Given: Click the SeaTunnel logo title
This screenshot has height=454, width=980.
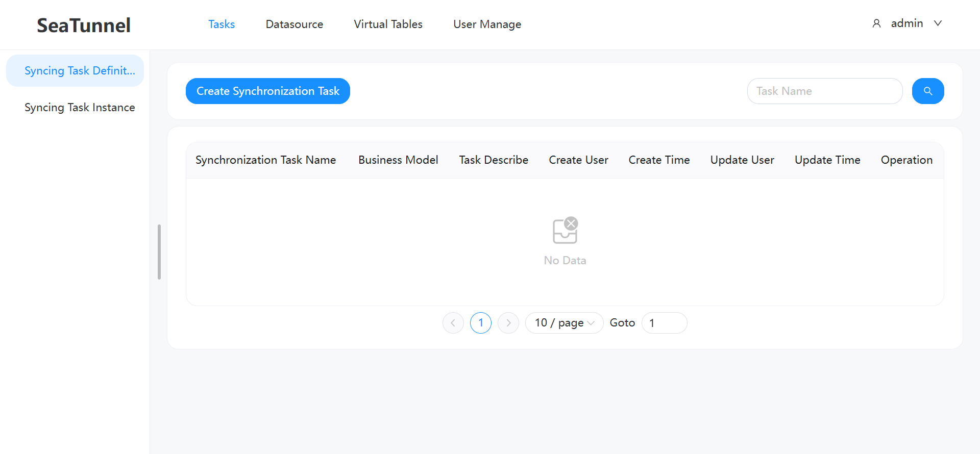Looking at the screenshot, I should click(x=84, y=26).
